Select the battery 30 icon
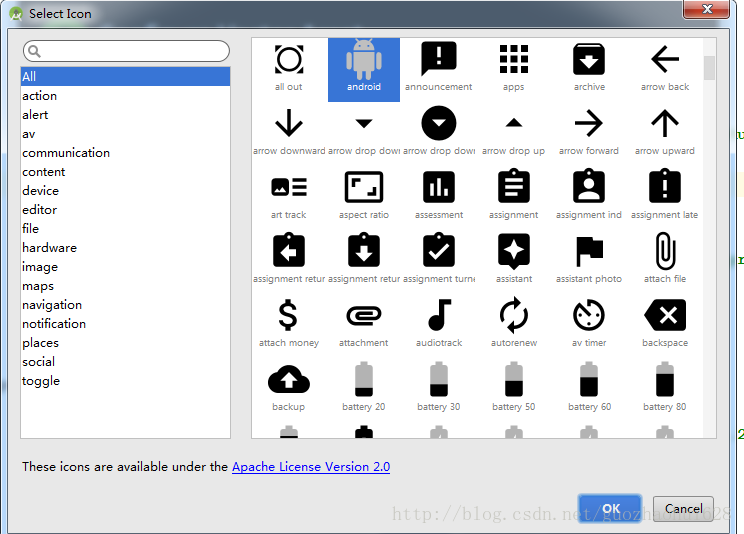 (x=439, y=379)
